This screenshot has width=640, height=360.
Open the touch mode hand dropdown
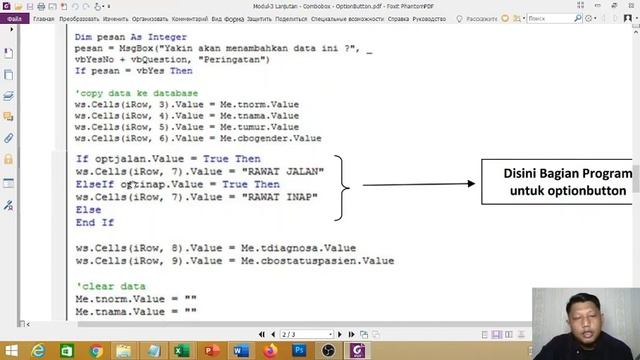coord(99,6)
